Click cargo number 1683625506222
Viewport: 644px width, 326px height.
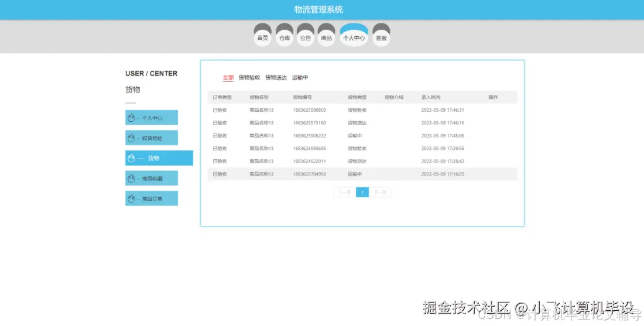[309, 135]
